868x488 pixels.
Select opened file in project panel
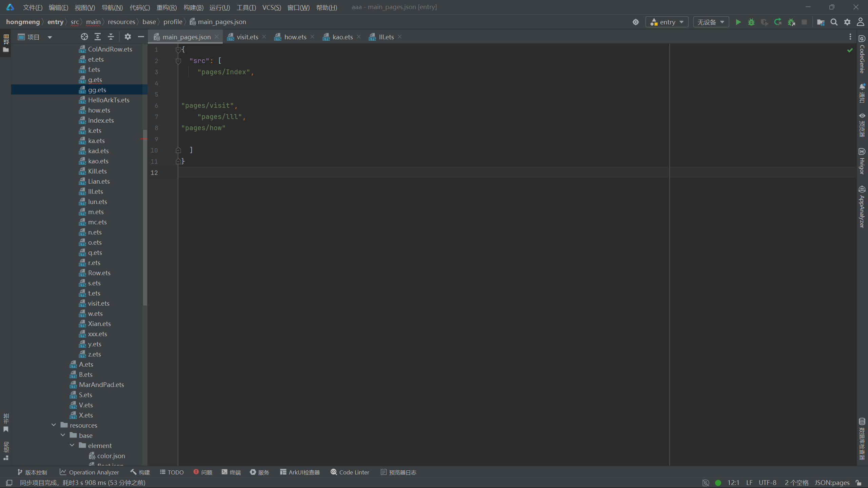[x=84, y=37]
